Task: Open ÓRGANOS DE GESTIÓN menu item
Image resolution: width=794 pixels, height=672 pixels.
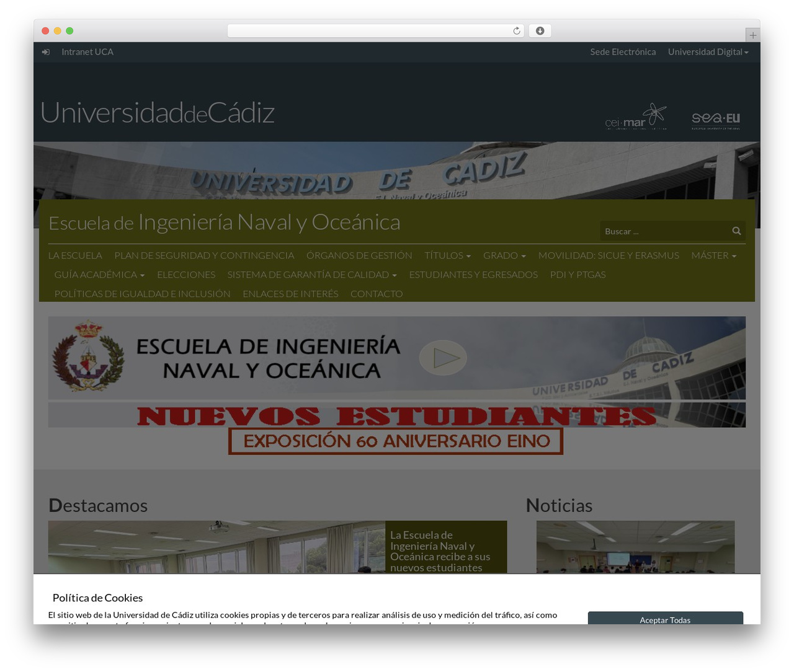Action: [359, 255]
